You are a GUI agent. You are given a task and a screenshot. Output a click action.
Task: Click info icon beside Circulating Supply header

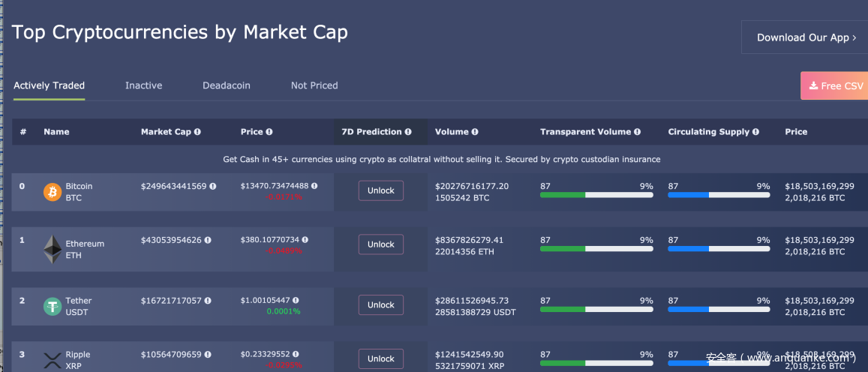(x=755, y=132)
